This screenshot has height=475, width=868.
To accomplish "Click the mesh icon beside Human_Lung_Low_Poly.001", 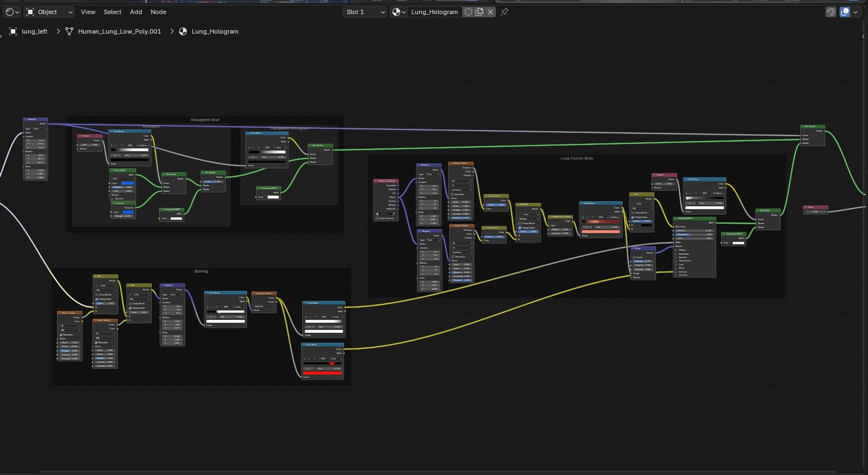I will point(69,31).
